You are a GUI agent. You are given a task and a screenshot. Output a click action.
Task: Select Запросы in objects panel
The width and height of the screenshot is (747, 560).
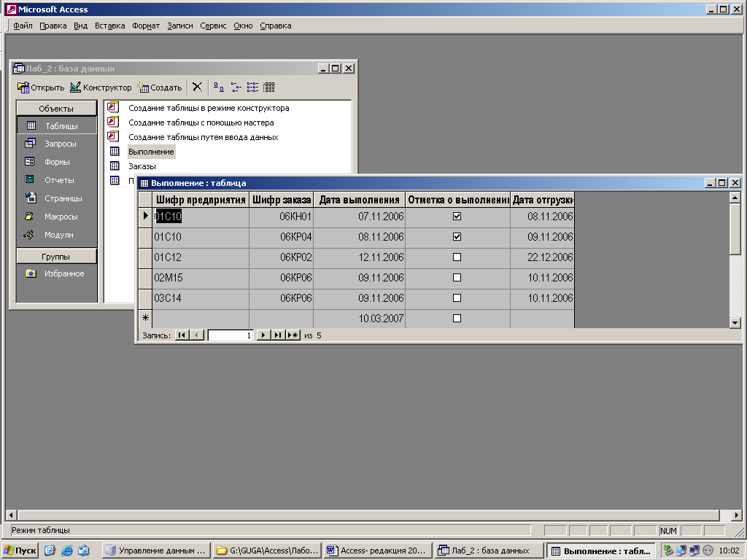point(57,144)
